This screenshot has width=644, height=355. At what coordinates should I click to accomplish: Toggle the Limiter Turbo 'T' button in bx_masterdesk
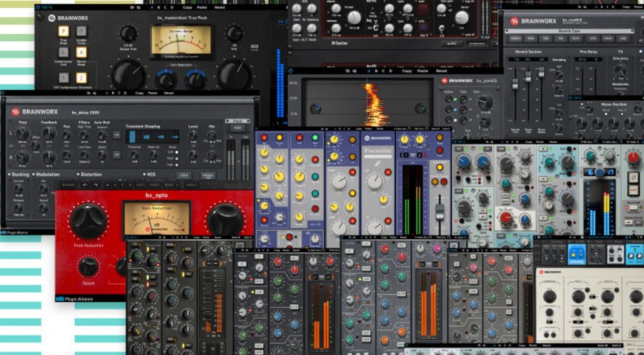coord(81,31)
